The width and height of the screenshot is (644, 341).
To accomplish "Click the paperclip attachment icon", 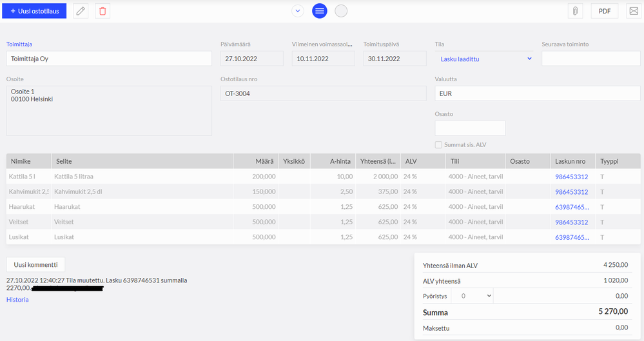I will click(x=574, y=11).
